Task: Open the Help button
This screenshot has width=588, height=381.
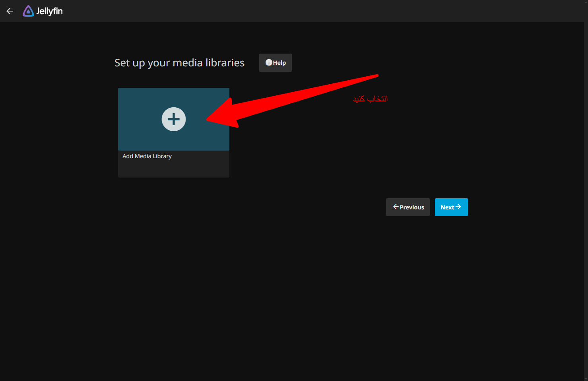Action: [x=276, y=63]
